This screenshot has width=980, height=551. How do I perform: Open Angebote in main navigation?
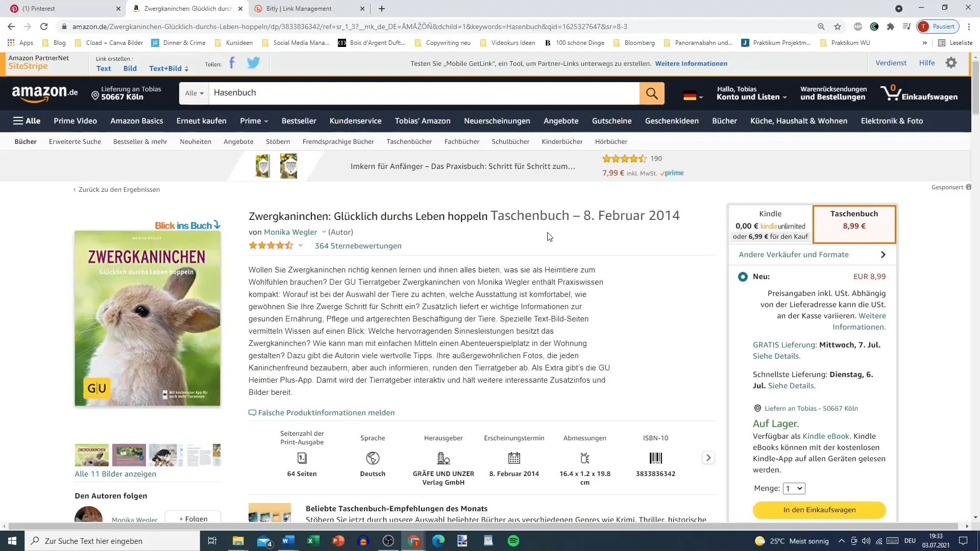tap(561, 121)
